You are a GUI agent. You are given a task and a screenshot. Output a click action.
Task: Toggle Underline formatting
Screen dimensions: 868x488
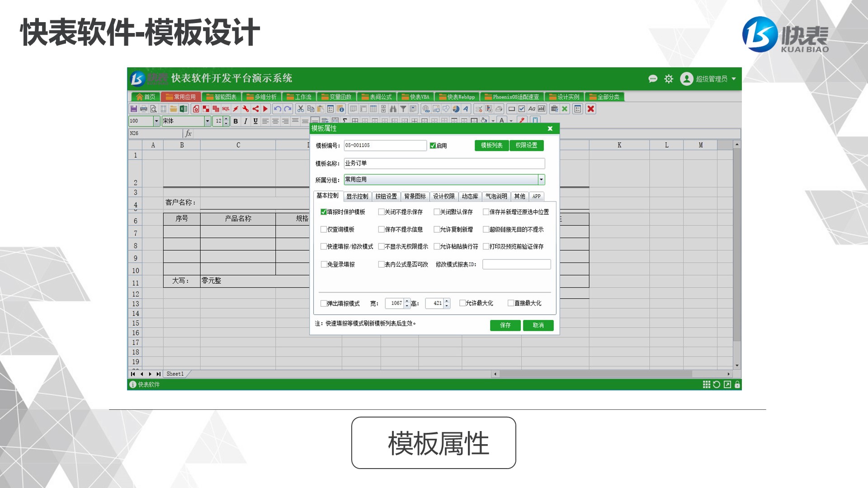255,121
